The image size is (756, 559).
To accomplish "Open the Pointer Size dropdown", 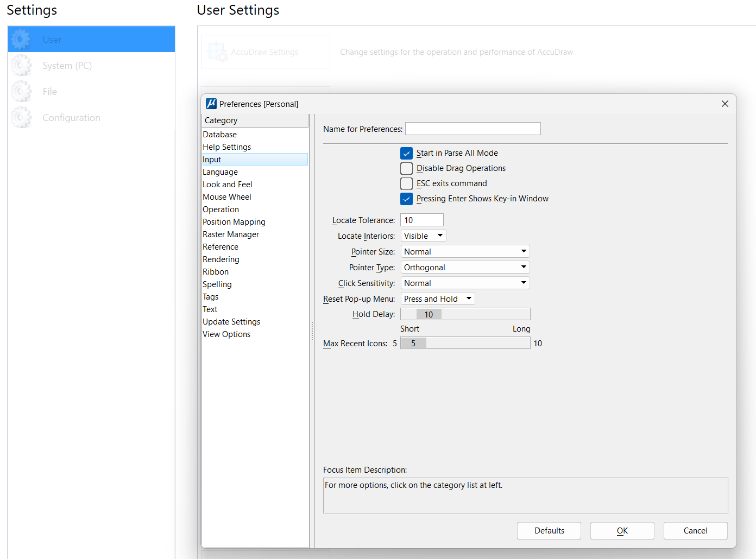I will [x=465, y=251].
